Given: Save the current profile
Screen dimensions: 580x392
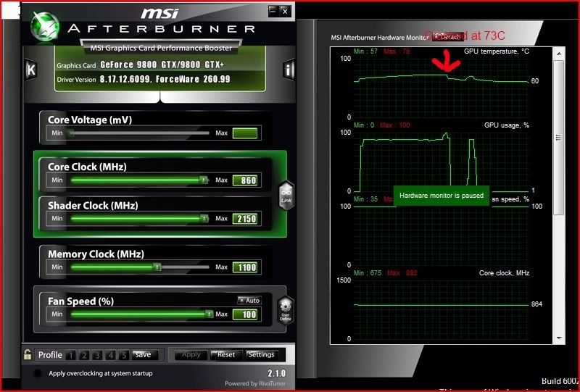Looking at the screenshot, I should coord(144,354).
